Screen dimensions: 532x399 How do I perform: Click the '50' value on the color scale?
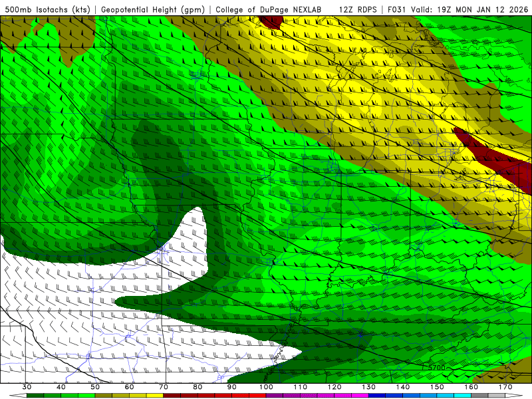tap(95, 387)
